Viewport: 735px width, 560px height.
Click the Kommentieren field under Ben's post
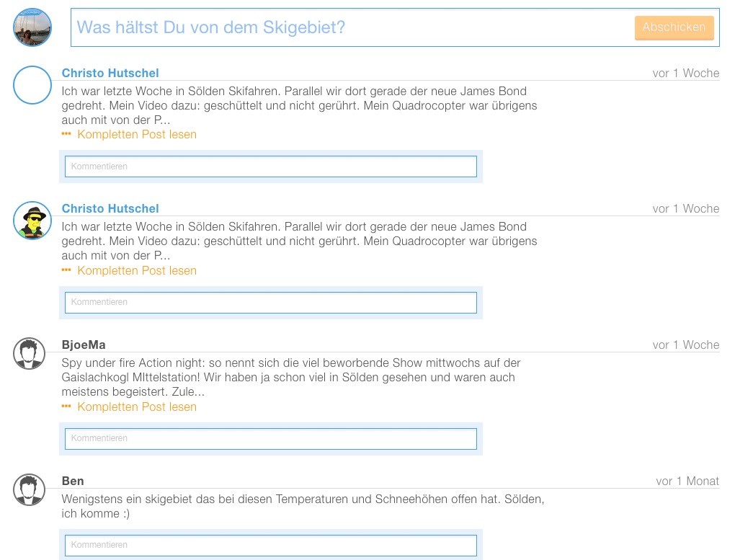(x=271, y=545)
